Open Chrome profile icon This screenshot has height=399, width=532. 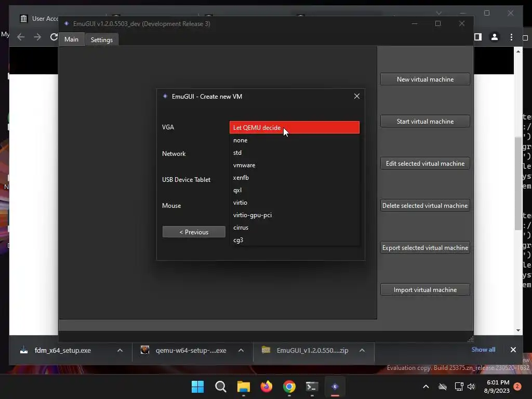click(x=495, y=37)
